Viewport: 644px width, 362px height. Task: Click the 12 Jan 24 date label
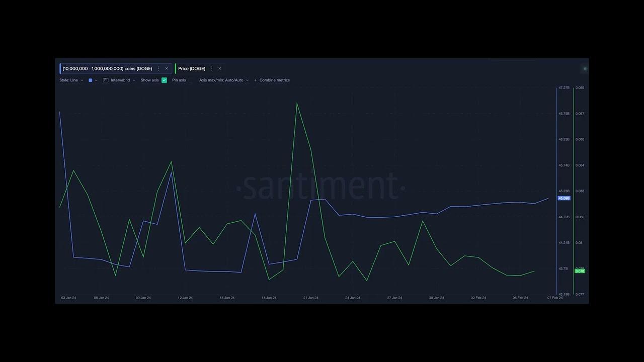click(185, 298)
